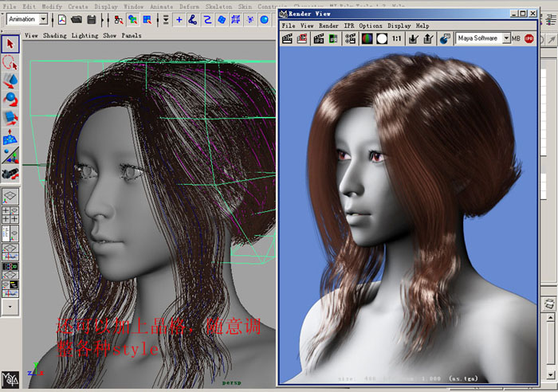Open the layout options arrow below quick layouts
Viewport: 558px width, 392px height.
click(10, 307)
